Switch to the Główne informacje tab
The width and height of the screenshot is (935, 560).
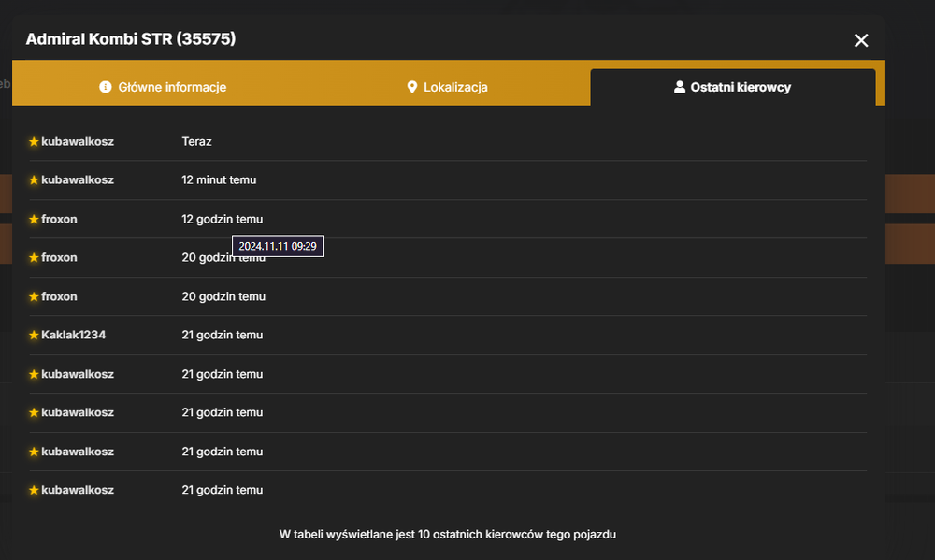(x=163, y=87)
